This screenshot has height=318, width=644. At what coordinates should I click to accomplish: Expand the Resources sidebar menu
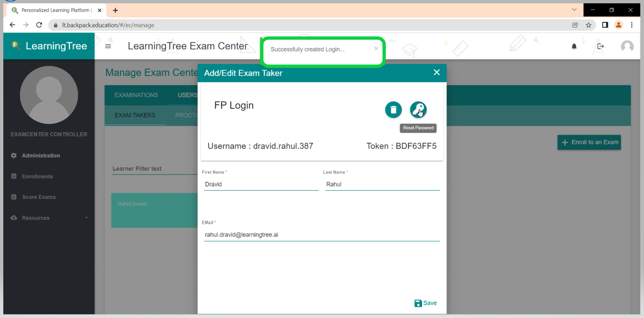(x=36, y=218)
